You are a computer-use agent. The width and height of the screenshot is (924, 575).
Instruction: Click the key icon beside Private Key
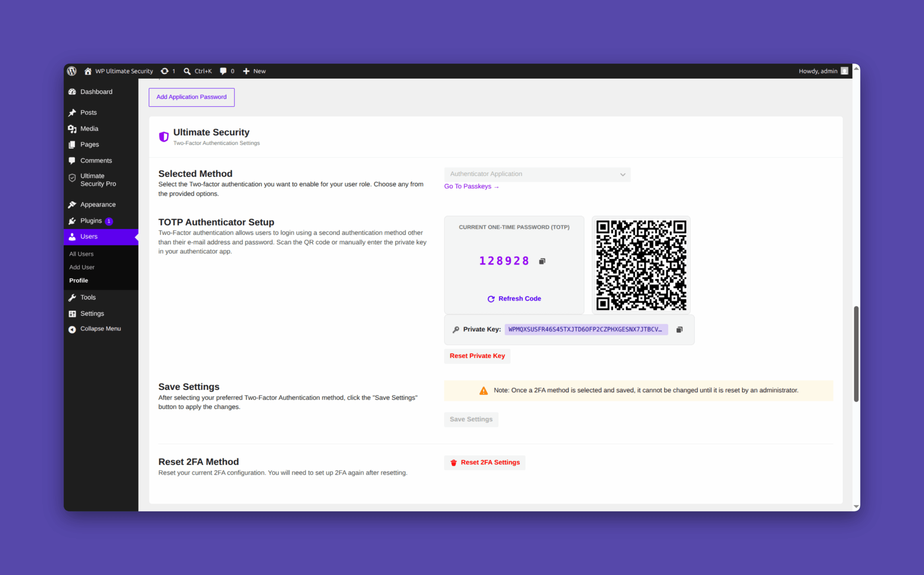(x=456, y=330)
